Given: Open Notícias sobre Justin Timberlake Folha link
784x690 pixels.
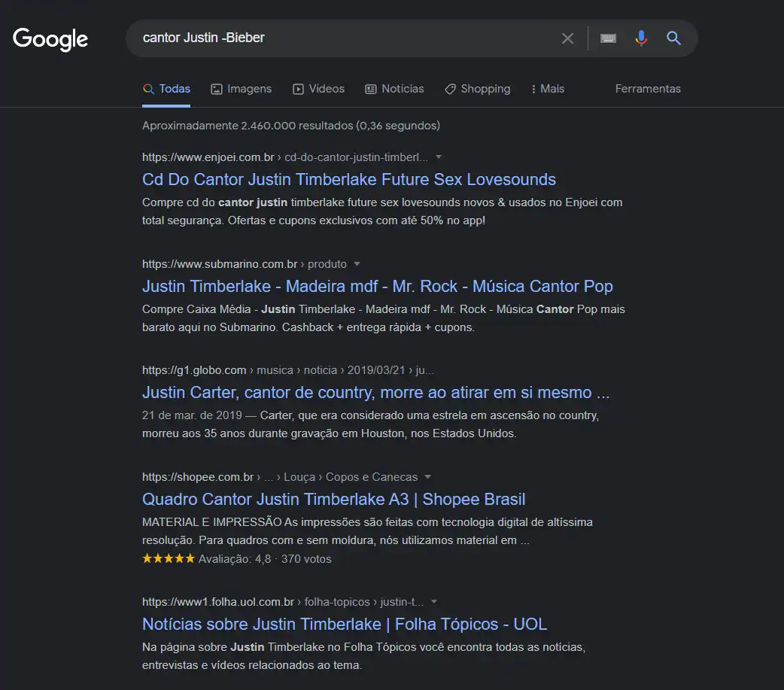Looking at the screenshot, I should click(344, 625).
